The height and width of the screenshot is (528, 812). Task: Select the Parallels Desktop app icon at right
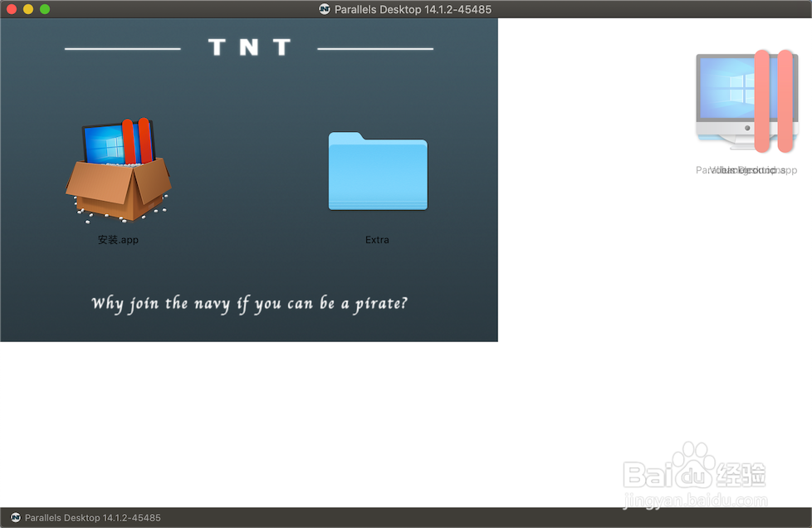click(x=746, y=102)
